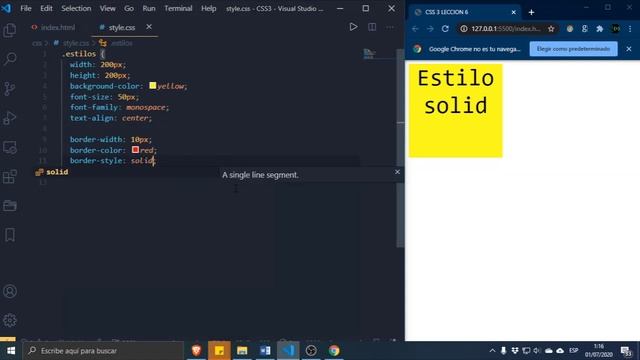Open Sticky Notes from taskbar
640x360 pixels.
[x=219, y=351]
